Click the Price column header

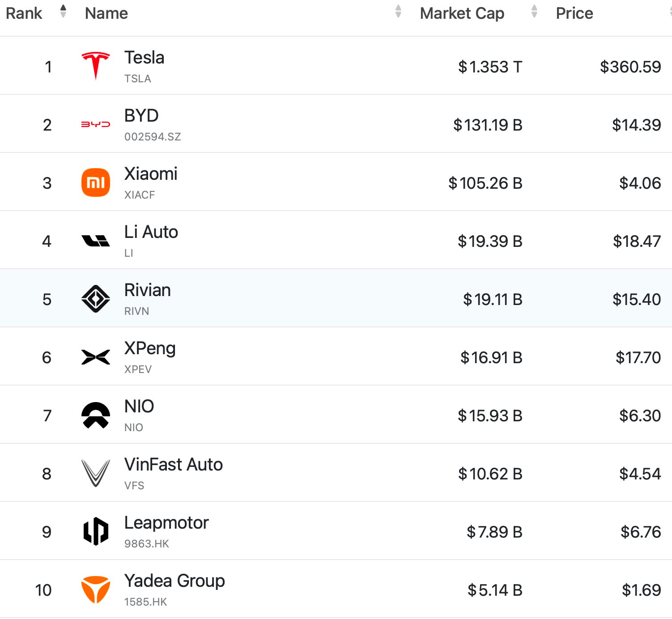[x=574, y=13]
